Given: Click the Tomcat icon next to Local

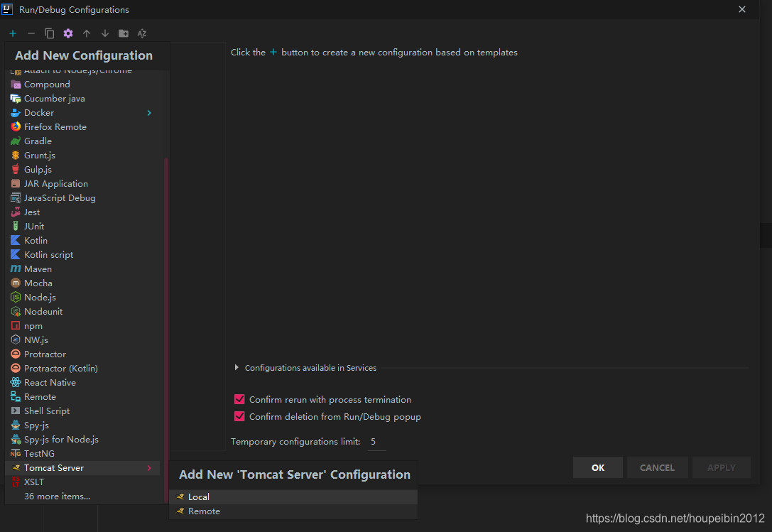Looking at the screenshot, I should coord(180,497).
